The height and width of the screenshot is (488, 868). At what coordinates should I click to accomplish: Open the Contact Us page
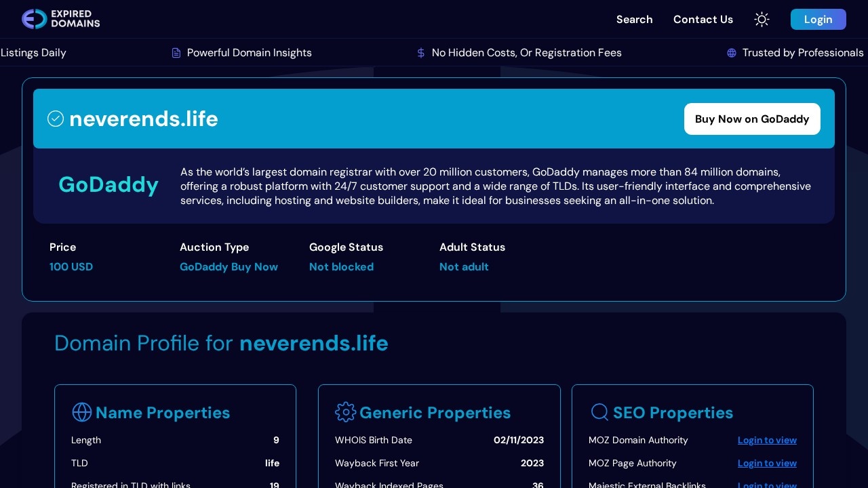(x=703, y=19)
